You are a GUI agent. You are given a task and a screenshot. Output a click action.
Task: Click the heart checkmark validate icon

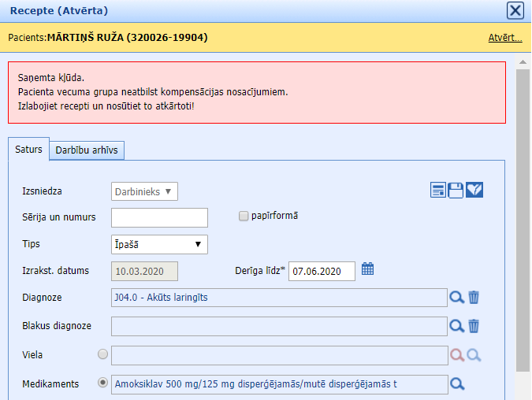[474, 190]
